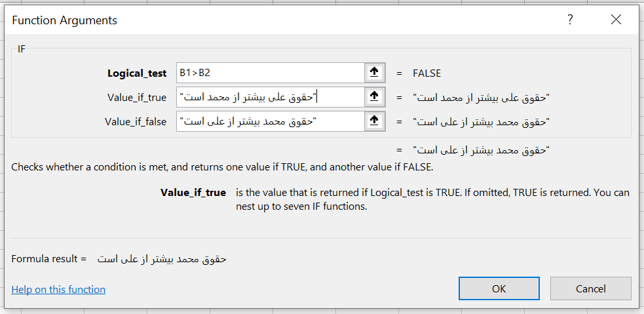The width and height of the screenshot is (644, 314).
Task: Click the Function Arguments title bar text
Action: (64, 20)
